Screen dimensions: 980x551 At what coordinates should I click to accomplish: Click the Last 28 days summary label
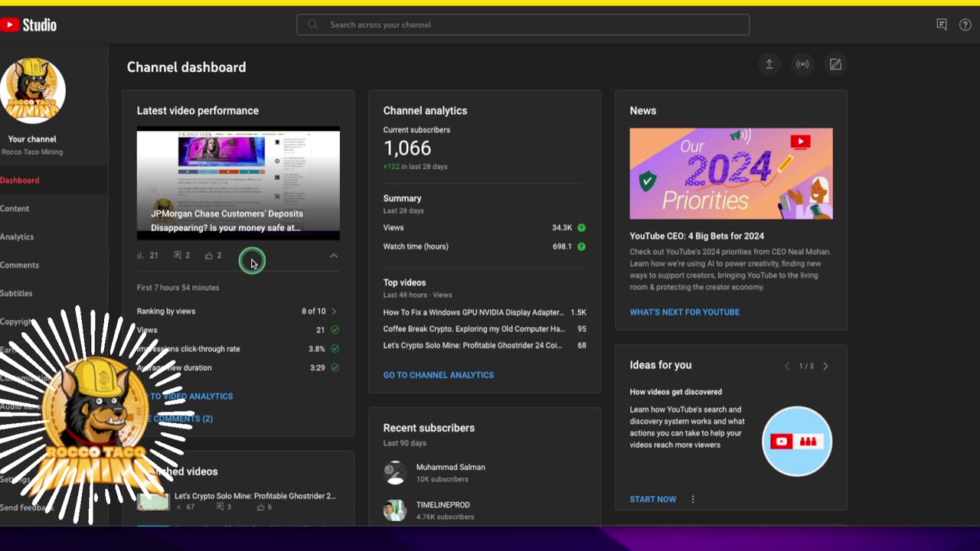pyautogui.click(x=403, y=211)
